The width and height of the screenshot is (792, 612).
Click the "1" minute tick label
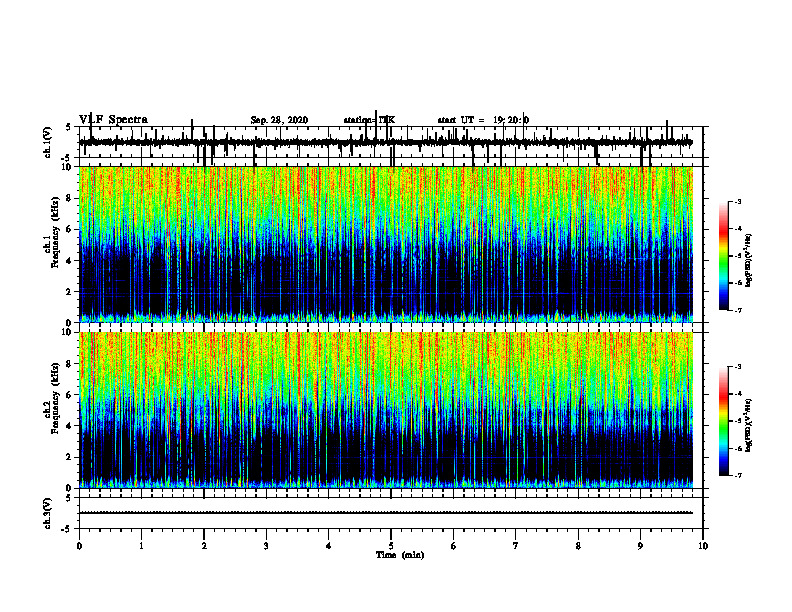141,546
